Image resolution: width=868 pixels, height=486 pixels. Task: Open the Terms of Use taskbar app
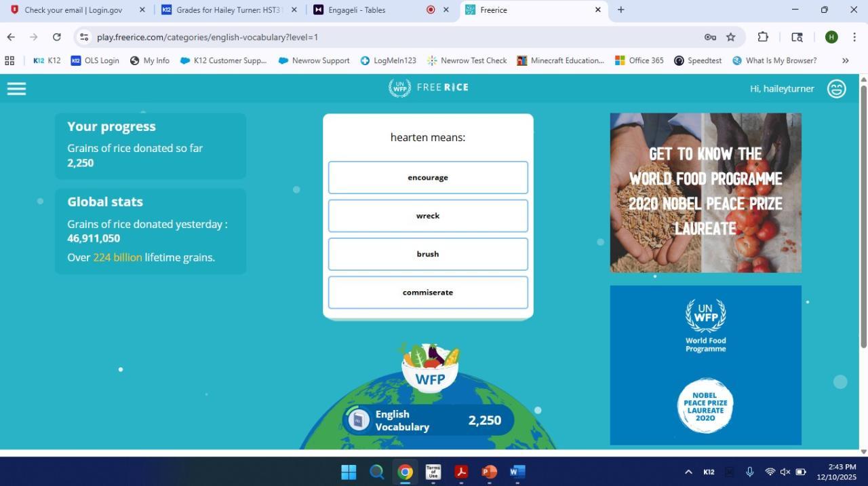[x=433, y=472]
